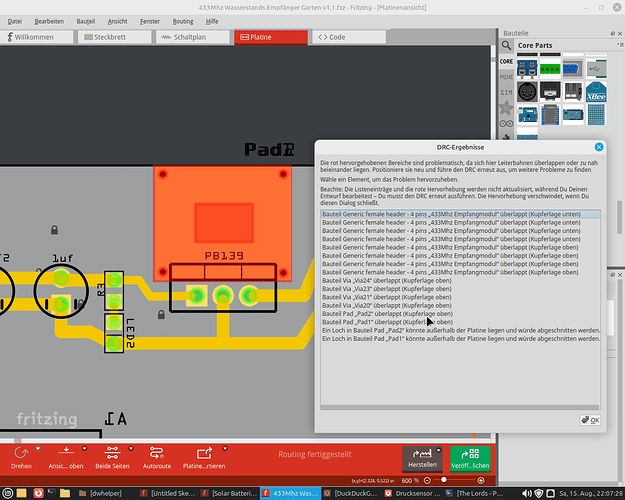Open the Routing menu
This screenshot has width=625, height=500.
click(x=183, y=22)
